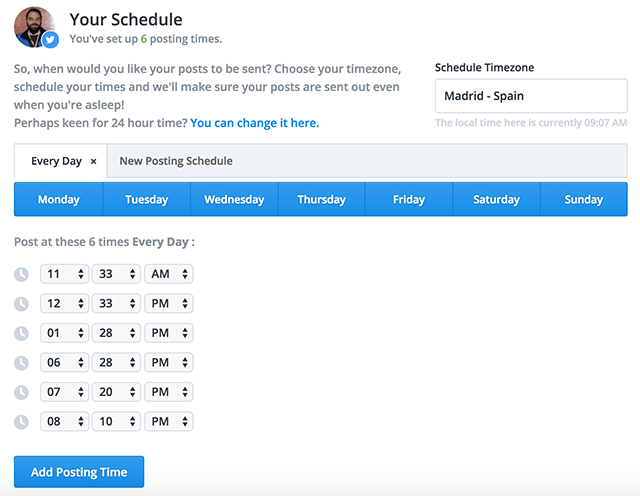This screenshot has width=640, height=496.
Task: Open the hour dropdown showing 11
Action: tap(64, 274)
